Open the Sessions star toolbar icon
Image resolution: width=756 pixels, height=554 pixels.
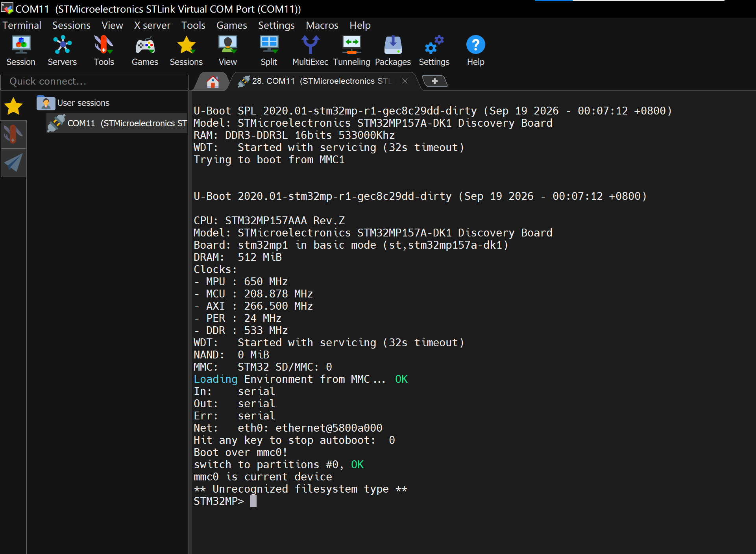(x=186, y=51)
